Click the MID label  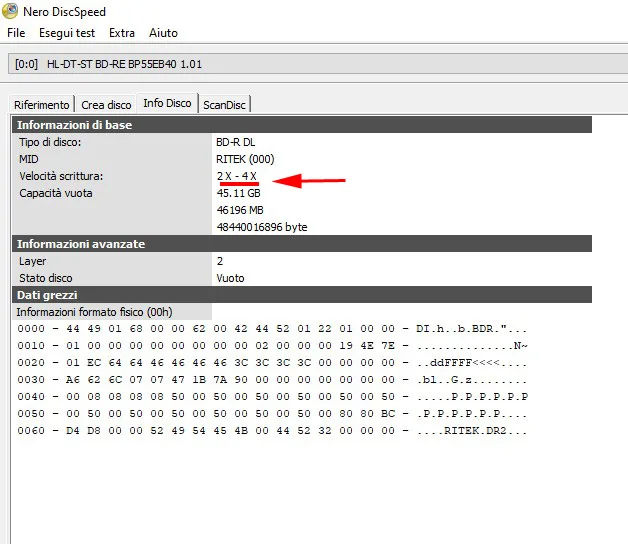pyautogui.click(x=29, y=159)
